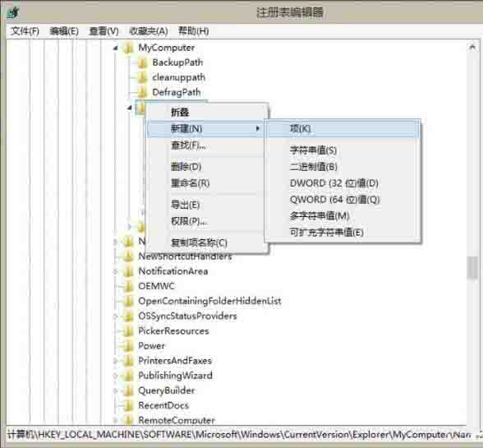Screen dimensions: 483x448
Task: Choose 复制项名称(C) in the context menu
Action: pos(205,243)
